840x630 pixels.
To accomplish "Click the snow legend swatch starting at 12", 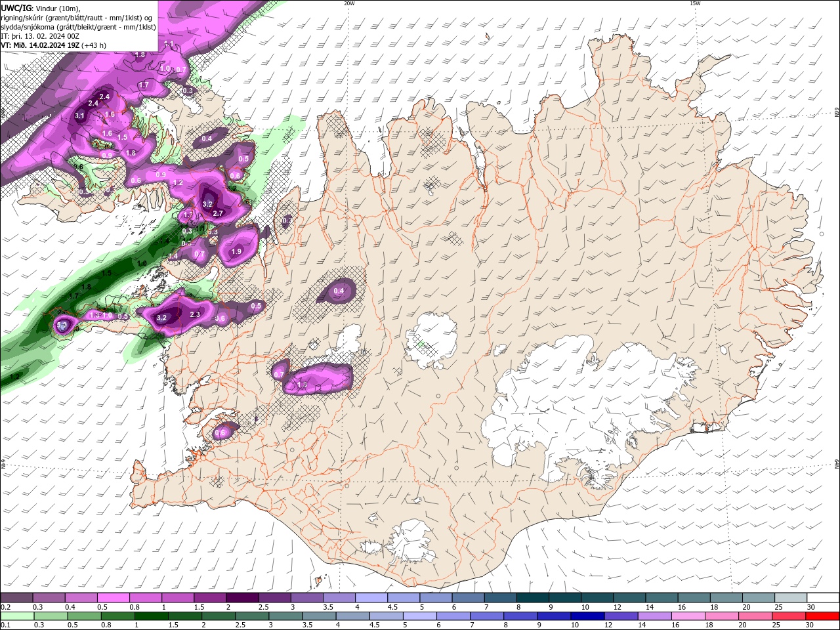I will point(630,598).
